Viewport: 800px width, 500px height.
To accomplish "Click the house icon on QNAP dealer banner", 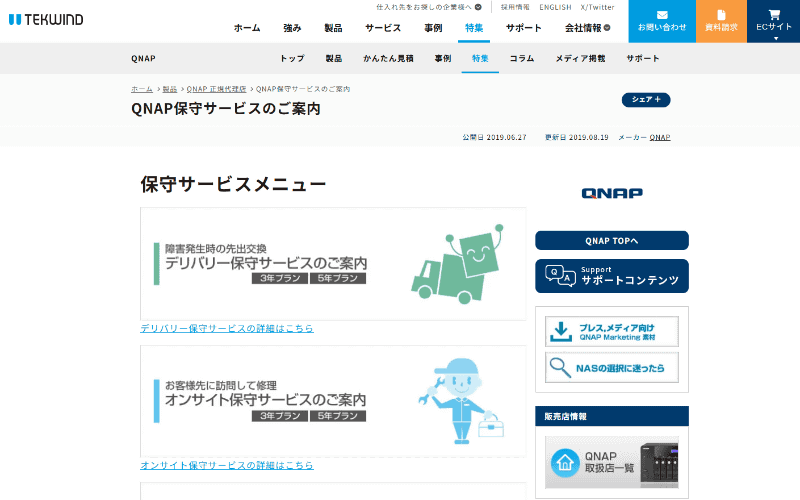I will pos(565,463).
